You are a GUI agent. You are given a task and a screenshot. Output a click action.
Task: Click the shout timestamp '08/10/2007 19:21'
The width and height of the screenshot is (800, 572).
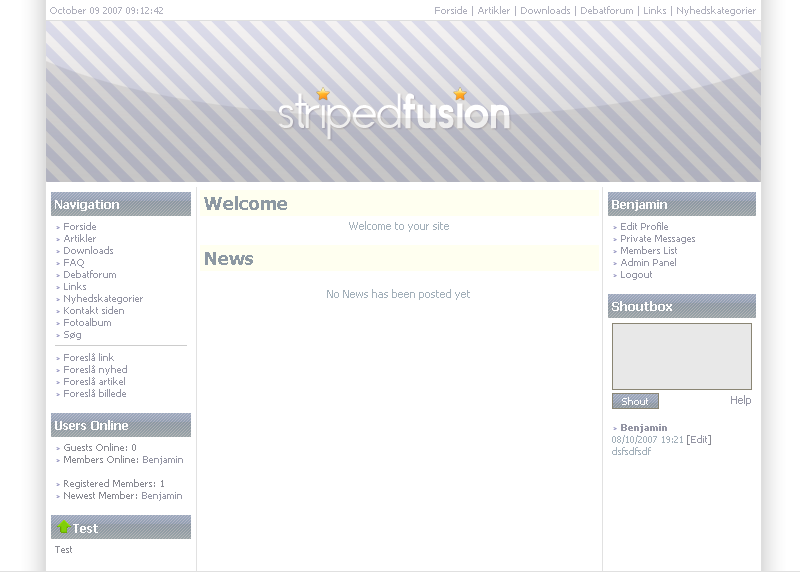click(647, 439)
